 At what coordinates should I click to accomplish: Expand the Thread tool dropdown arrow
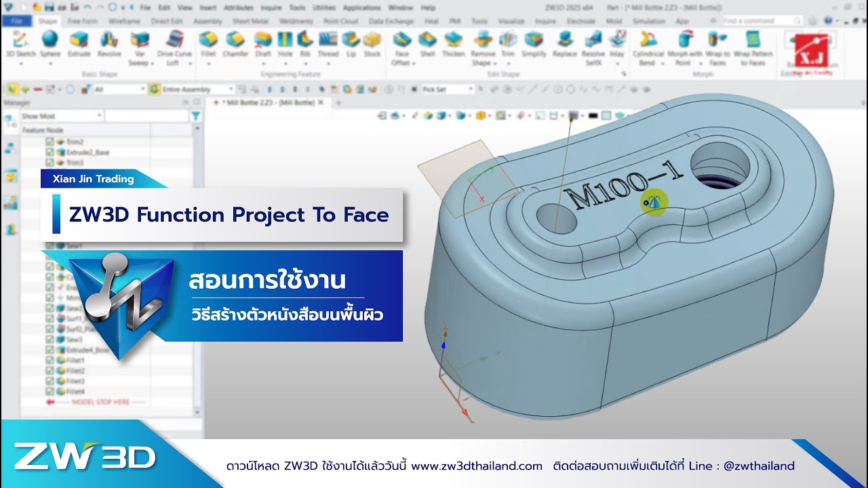point(328,64)
